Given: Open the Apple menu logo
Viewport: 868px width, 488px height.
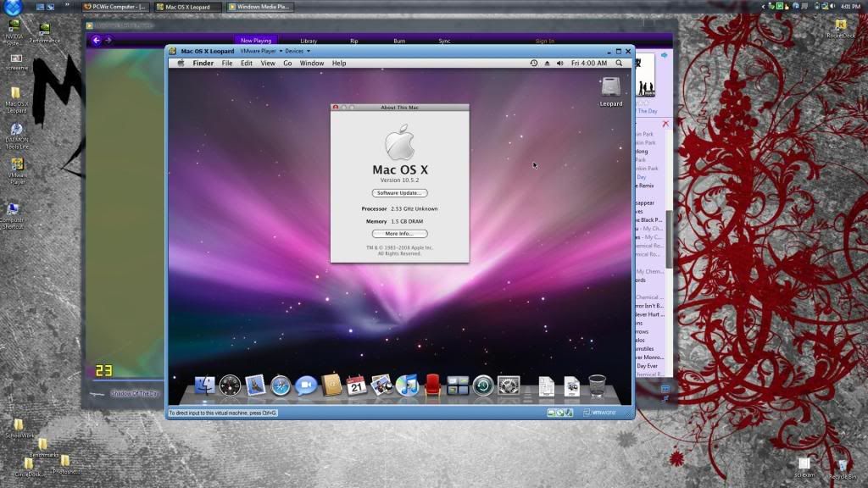Looking at the screenshot, I should tap(181, 63).
